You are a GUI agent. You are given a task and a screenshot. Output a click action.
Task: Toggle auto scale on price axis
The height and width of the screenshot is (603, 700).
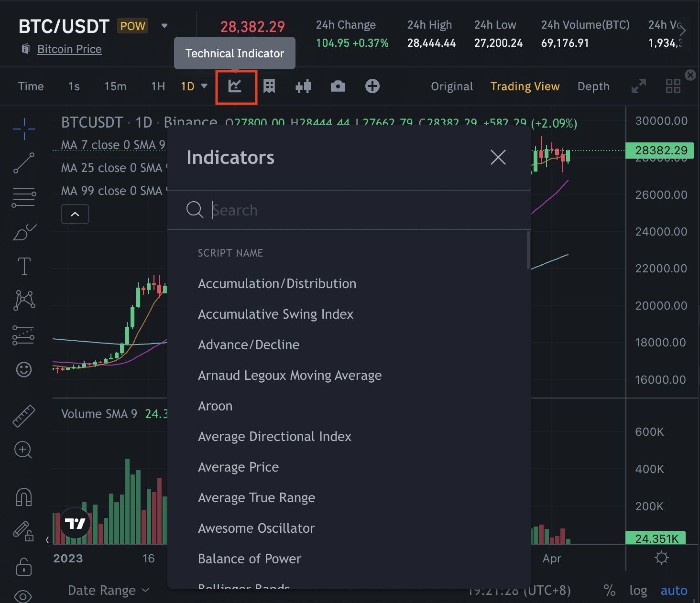[674, 591]
